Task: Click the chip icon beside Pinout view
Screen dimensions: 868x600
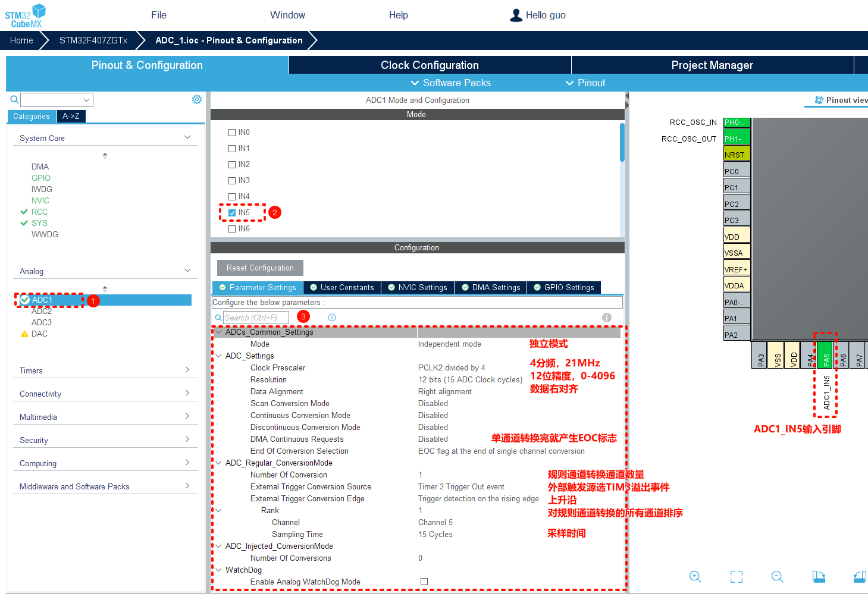Action: (x=819, y=100)
